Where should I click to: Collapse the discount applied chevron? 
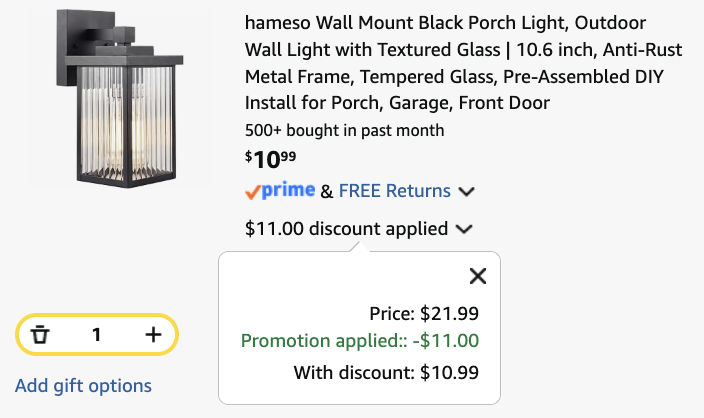click(x=464, y=229)
